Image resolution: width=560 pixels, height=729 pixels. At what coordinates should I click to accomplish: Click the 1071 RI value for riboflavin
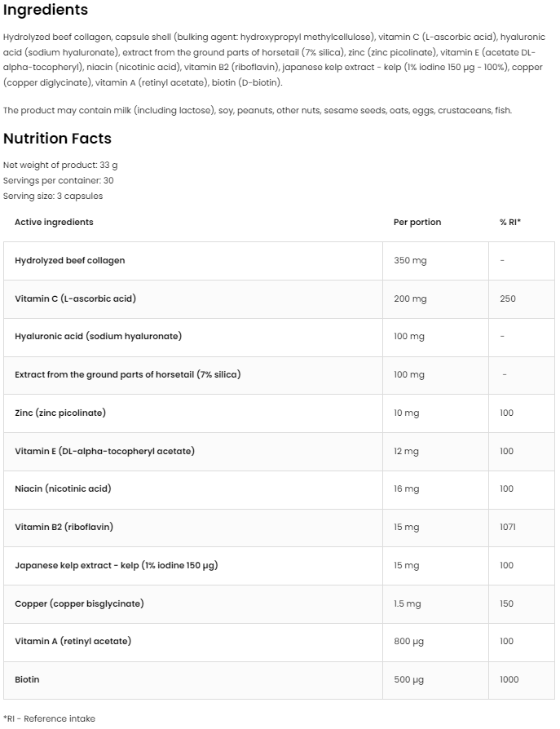click(507, 527)
